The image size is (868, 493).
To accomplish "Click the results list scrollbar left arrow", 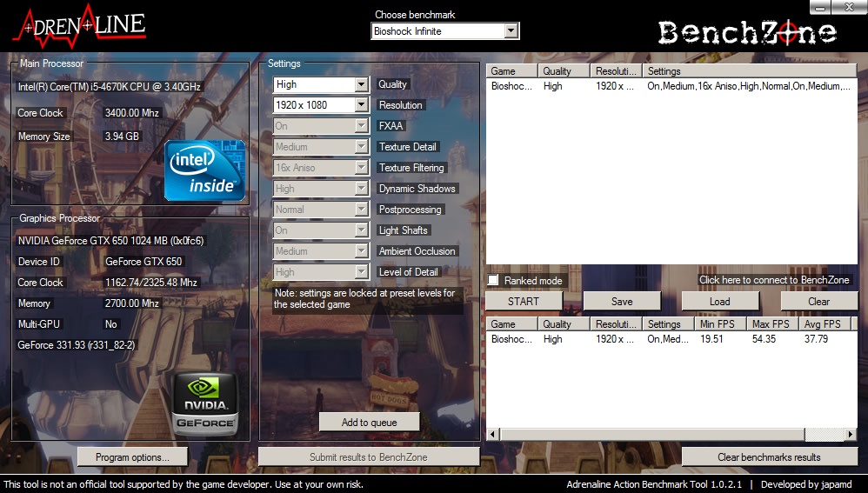I will (492, 435).
